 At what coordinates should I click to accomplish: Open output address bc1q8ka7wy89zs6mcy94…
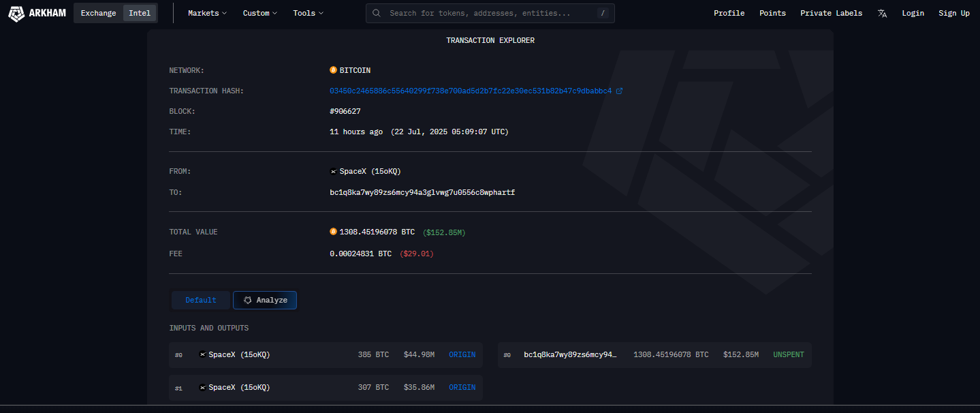click(570, 354)
